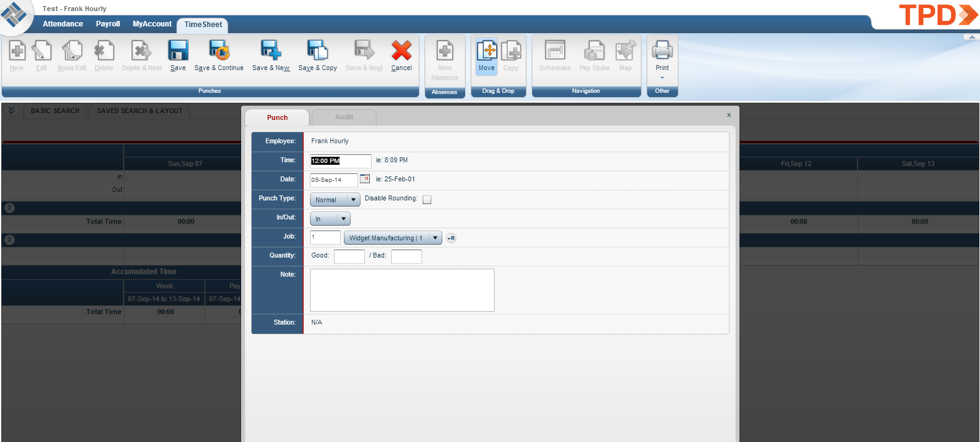
Task: Click the Good quantity input field
Action: 349,256
